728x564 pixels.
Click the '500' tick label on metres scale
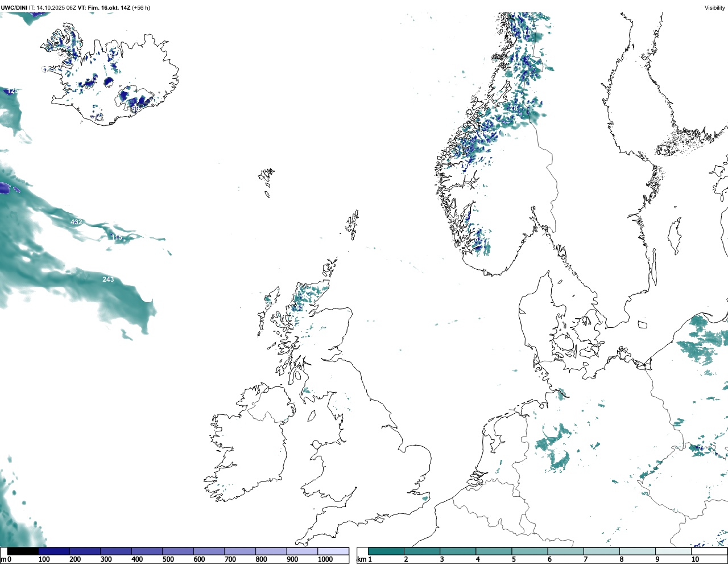point(168,559)
